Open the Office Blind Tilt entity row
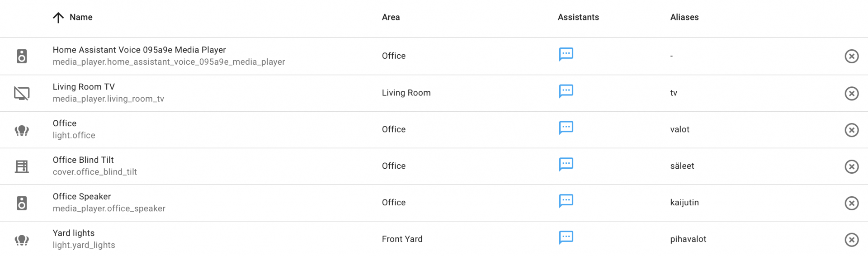 (83, 160)
